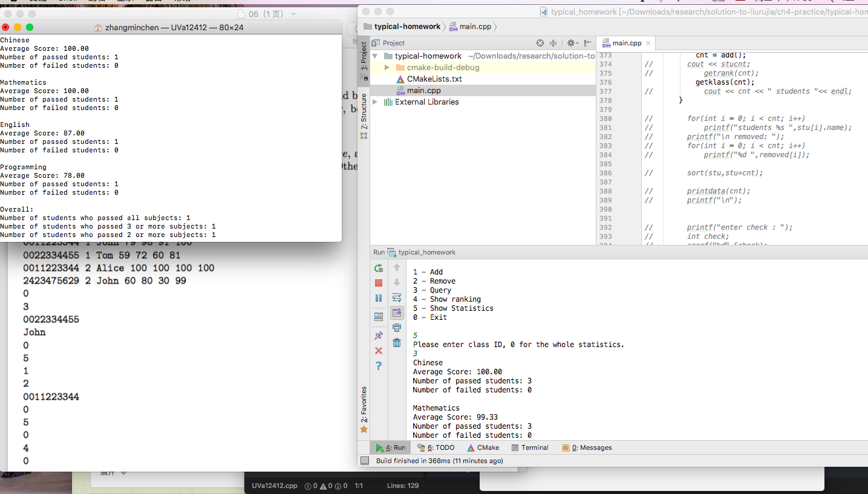Click typical-homework in the navigation breadcrumb
The height and width of the screenshot is (494, 868).
pos(402,27)
